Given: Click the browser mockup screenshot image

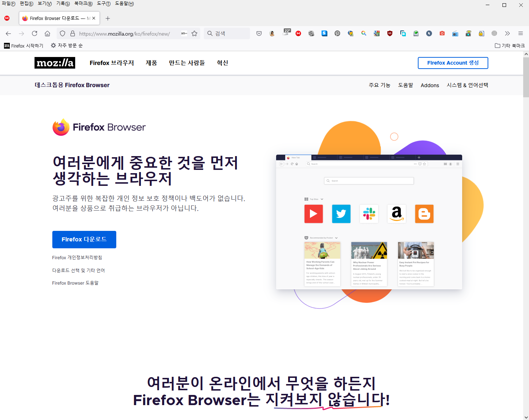Looking at the screenshot, I should (x=369, y=222).
